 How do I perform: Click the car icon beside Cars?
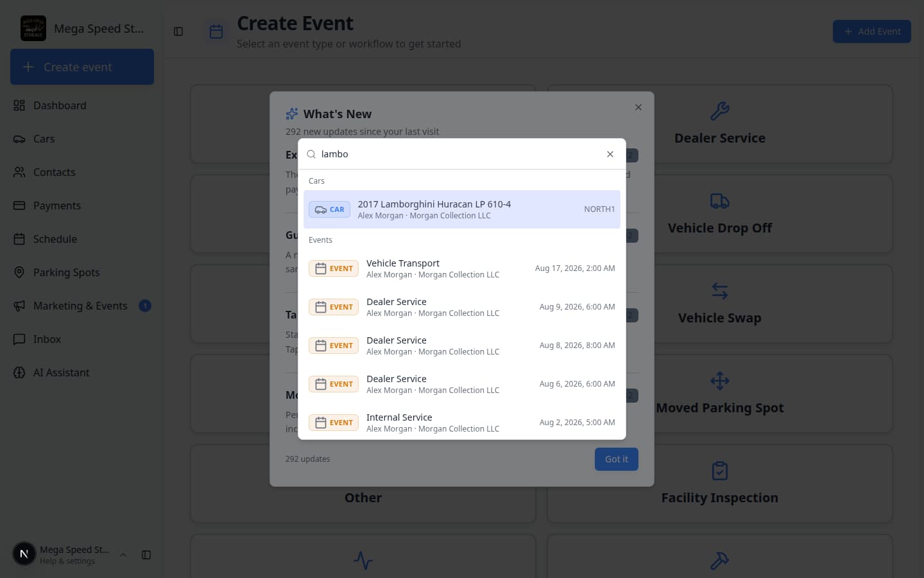click(x=19, y=139)
